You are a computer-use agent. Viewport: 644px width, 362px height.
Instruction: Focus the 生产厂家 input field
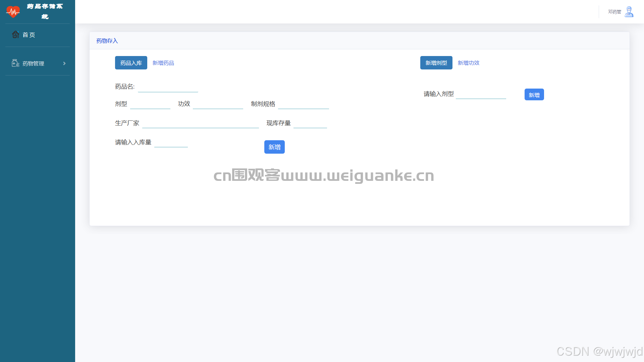point(201,123)
